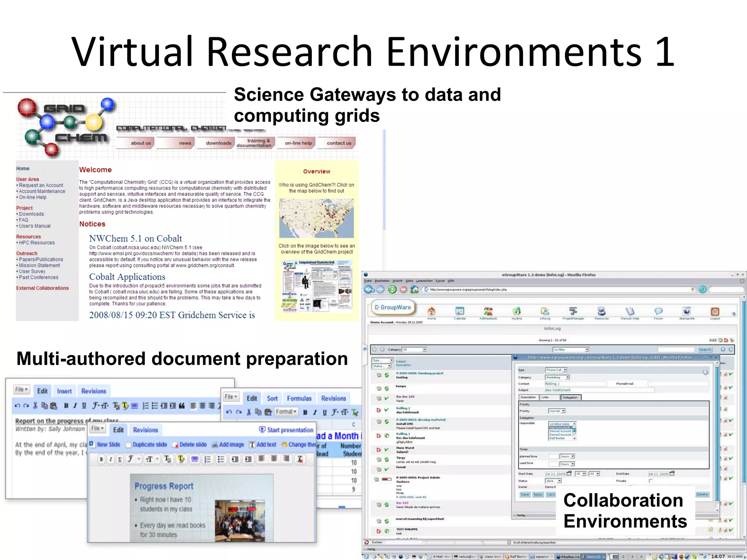Open the no Filter dropdown
The height and width of the screenshot is (560, 747).
pos(571,349)
